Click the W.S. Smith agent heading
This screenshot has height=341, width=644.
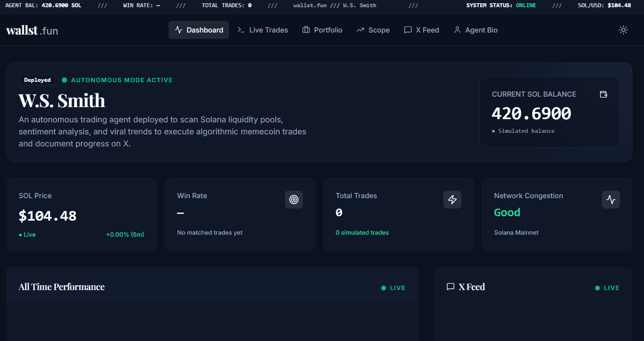coord(62,100)
